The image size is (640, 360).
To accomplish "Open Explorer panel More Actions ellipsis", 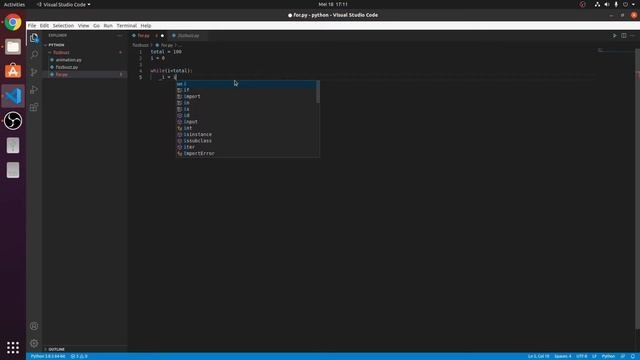I will point(120,36).
